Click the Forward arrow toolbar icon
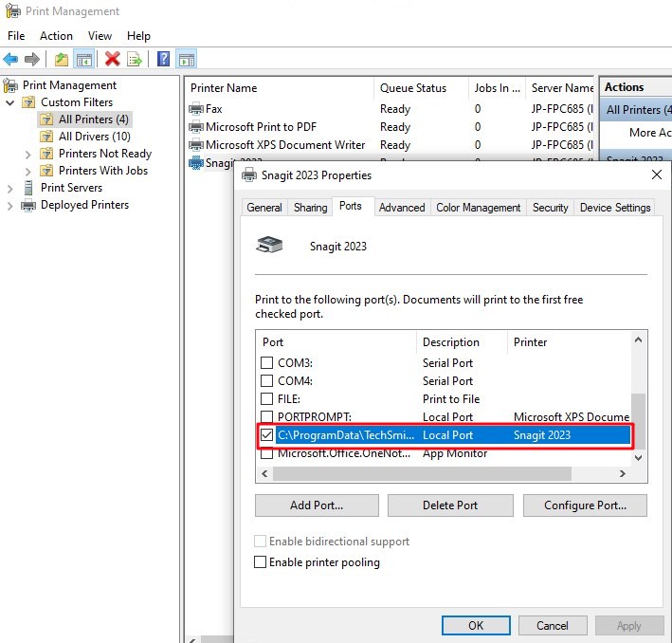This screenshot has height=643, width=672. pyautogui.click(x=32, y=59)
